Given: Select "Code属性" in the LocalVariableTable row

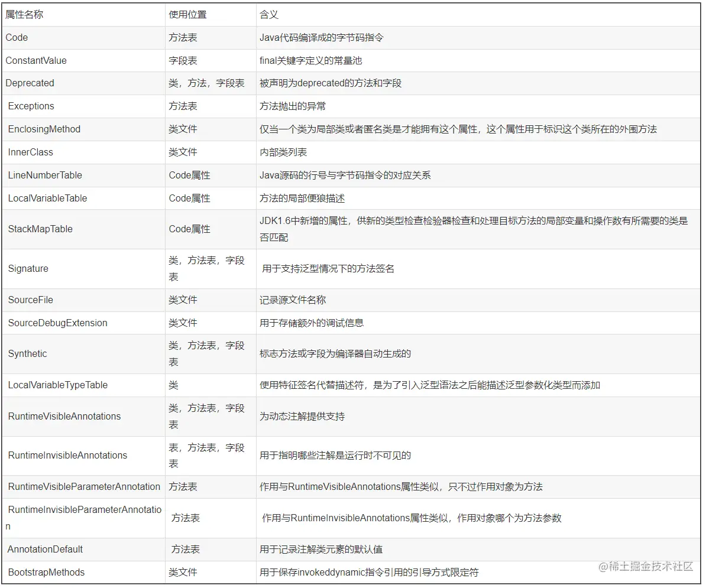Looking at the screenshot, I should (189, 199).
